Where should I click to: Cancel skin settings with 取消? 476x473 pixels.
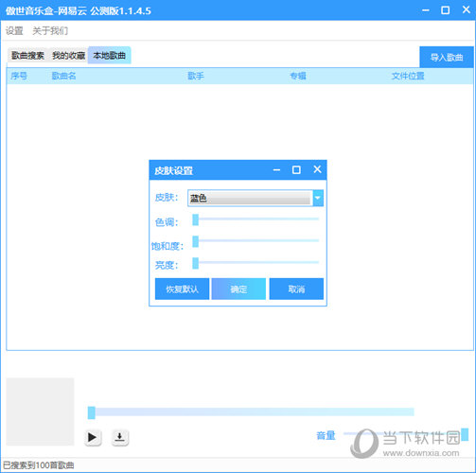296,289
